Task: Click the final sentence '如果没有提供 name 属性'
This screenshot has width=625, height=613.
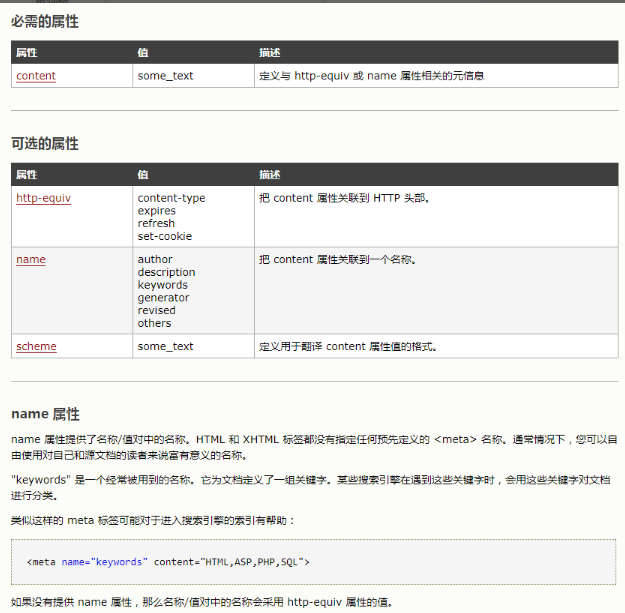Action: point(202,602)
